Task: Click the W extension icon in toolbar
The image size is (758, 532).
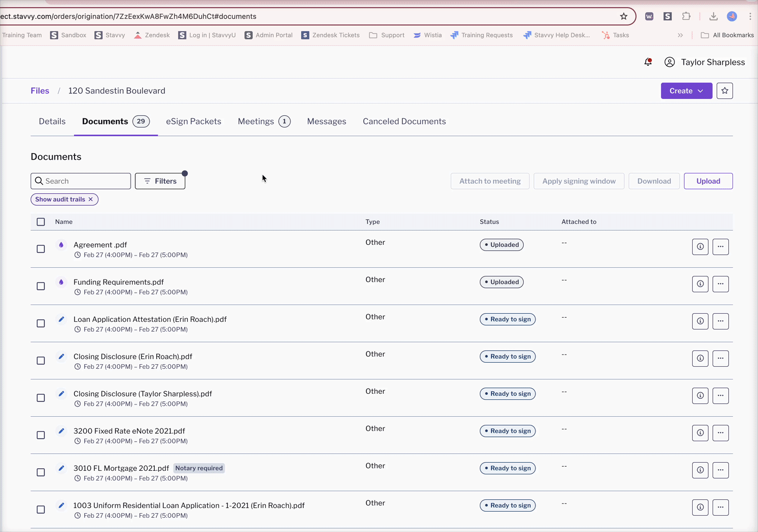Action: (649, 16)
